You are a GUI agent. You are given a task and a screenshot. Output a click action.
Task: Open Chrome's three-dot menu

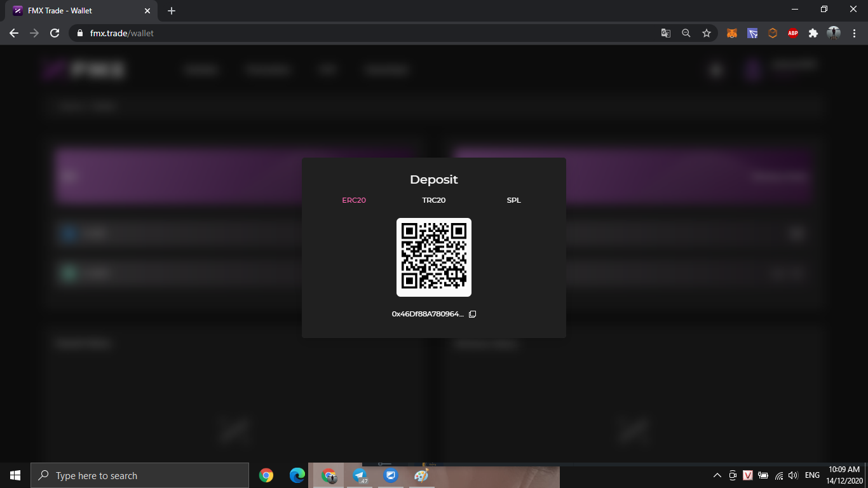(853, 33)
